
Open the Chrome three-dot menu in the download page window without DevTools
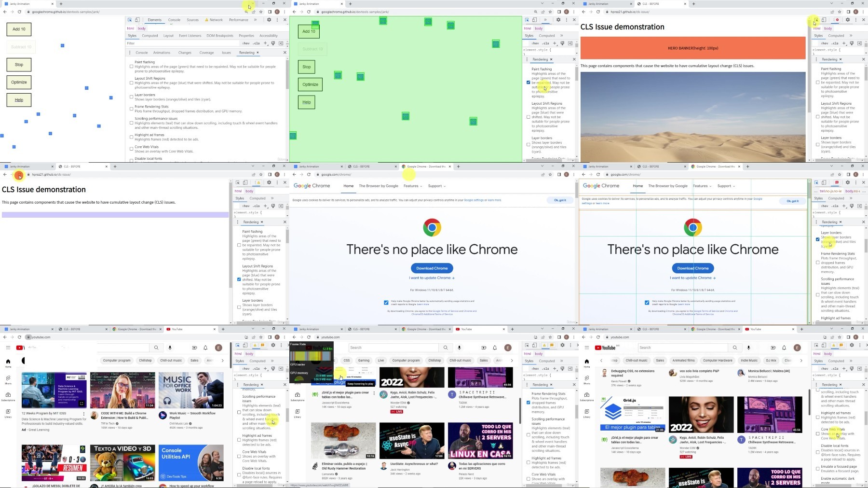point(573,174)
